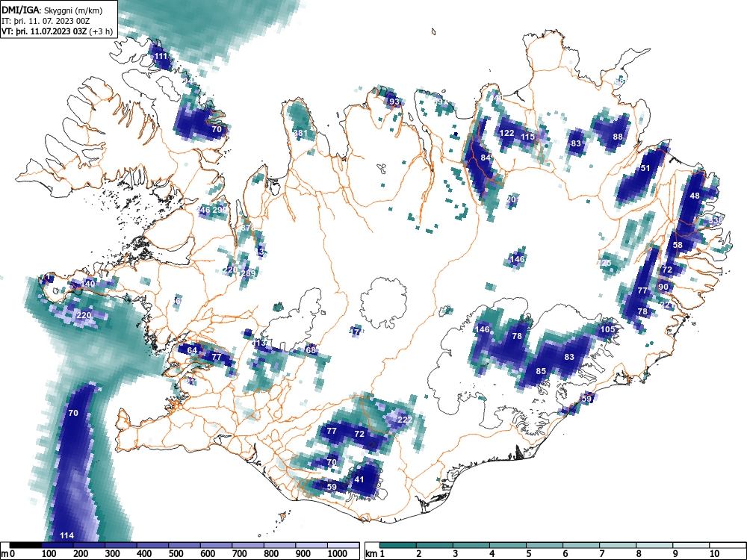This screenshot has width=747, height=560.
Task: Select the '64' visibility value
Action: (x=192, y=350)
